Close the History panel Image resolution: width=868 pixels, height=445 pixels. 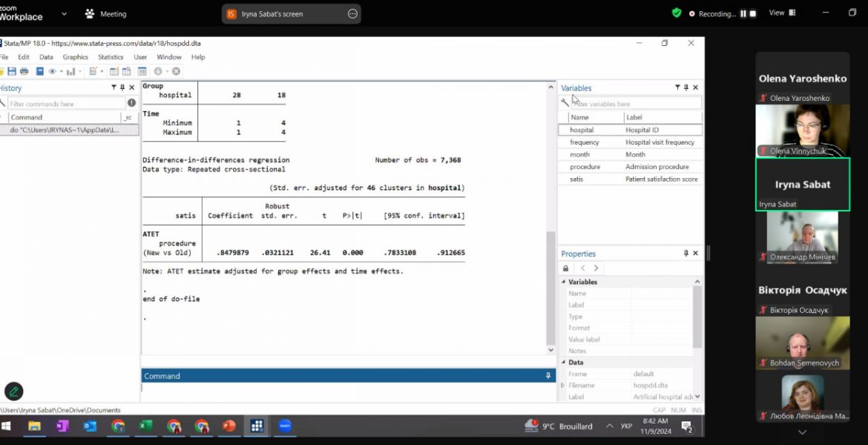[x=132, y=88]
